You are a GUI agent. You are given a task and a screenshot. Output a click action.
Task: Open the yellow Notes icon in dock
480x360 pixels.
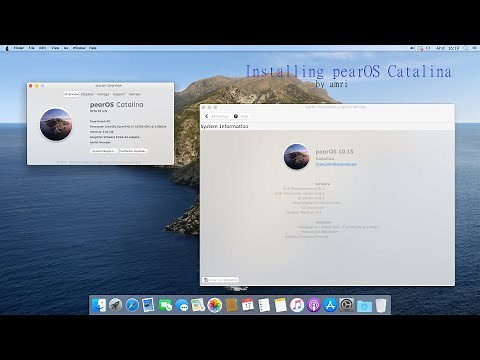tap(281, 305)
